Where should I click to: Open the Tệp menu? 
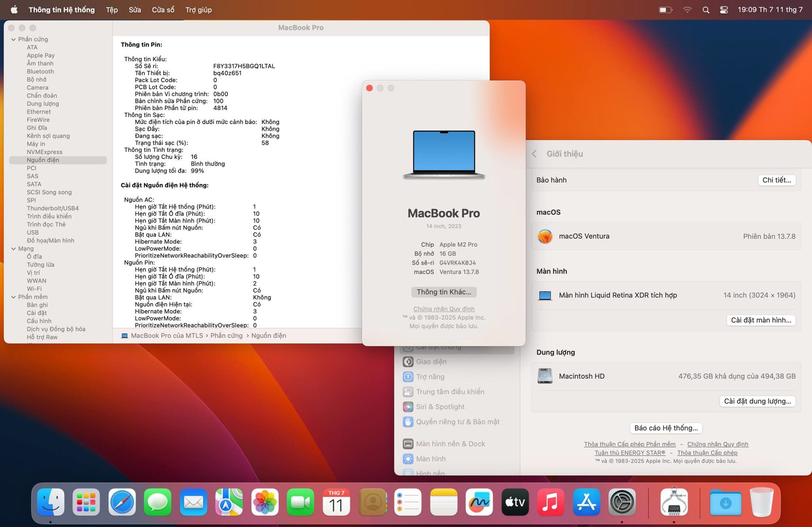[x=112, y=10]
